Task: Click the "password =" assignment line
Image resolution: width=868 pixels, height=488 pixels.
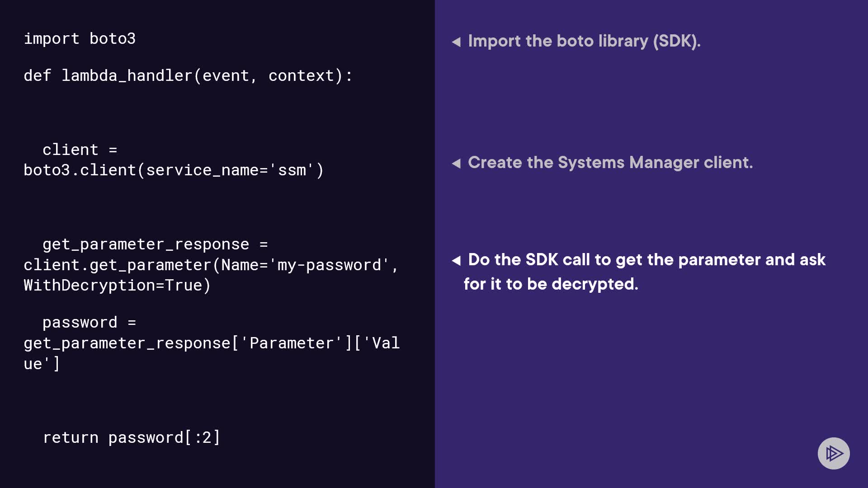Action: (x=89, y=323)
